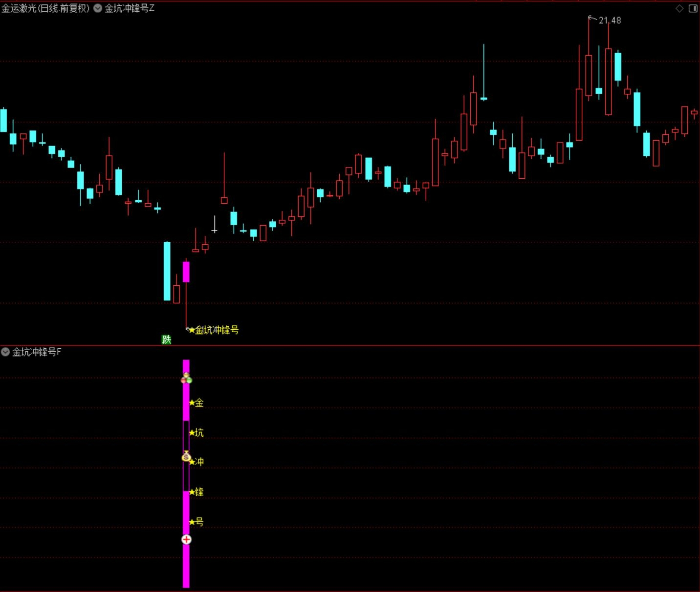Click the 21.48 high price label
The height and width of the screenshot is (592, 700).
click(609, 21)
